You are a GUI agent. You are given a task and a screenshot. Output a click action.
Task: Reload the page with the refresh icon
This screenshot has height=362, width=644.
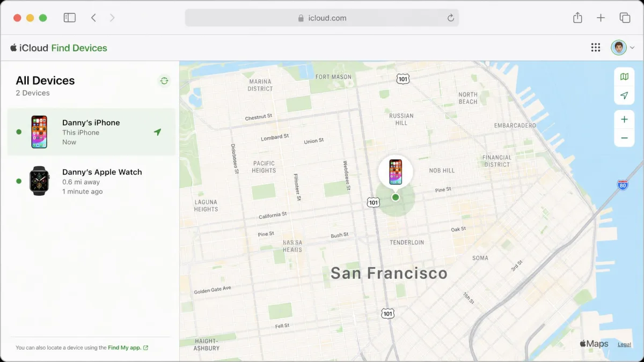point(451,18)
